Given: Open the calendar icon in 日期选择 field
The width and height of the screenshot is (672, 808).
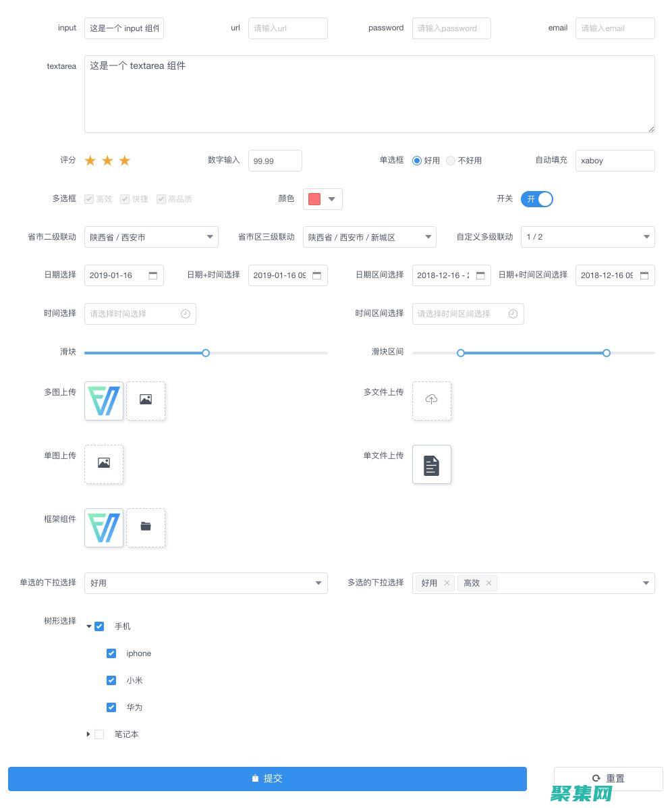Looking at the screenshot, I should [x=153, y=275].
